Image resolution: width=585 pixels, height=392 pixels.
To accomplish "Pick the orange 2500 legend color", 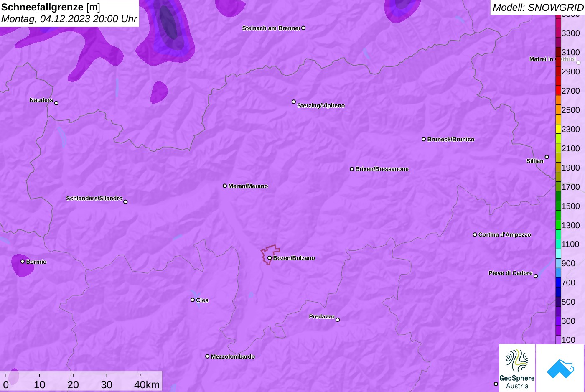I will pos(558,110).
